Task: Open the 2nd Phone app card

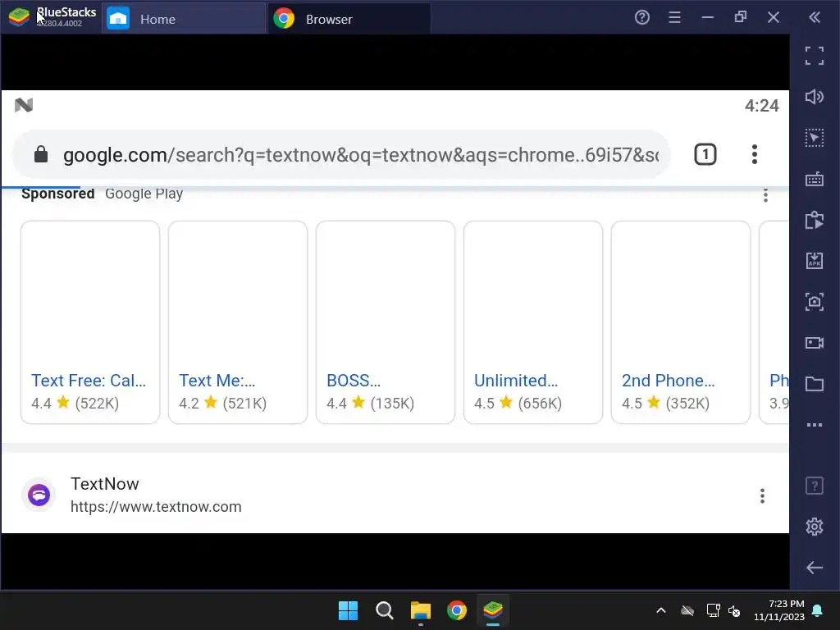Action: [x=680, y=322]
